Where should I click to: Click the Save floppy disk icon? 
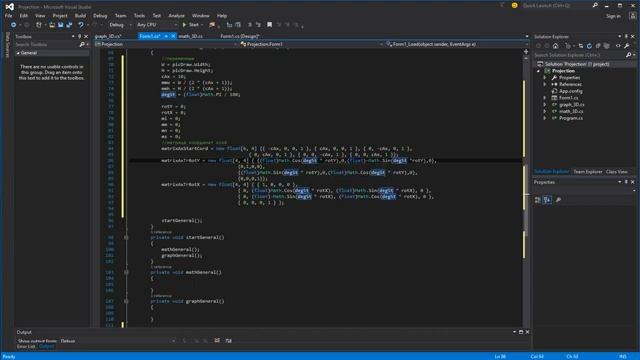pos(60,25)
